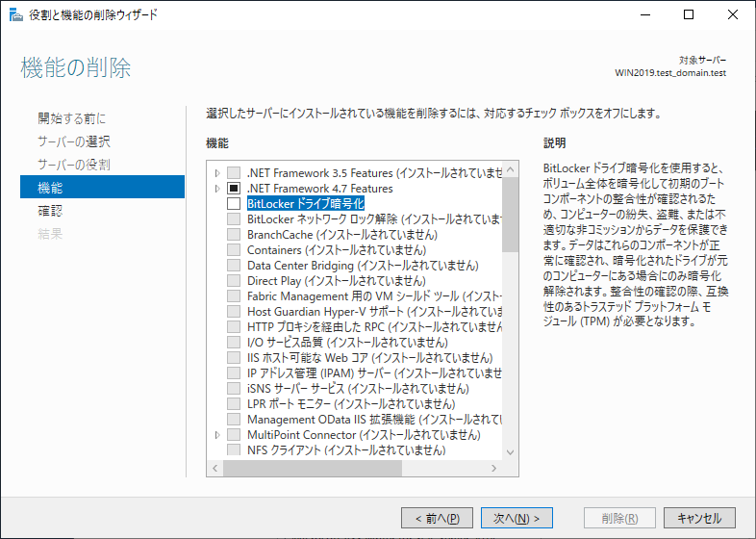The height and width of the screenshot is (539, 756).
Task: Click the Data Center Bridging checkbox
Action: [234, 266]
